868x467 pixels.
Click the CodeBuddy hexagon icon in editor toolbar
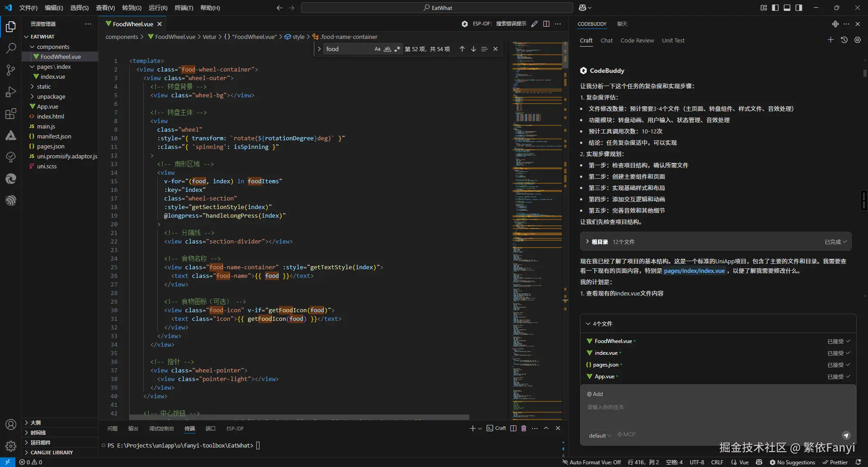[465, 24]
